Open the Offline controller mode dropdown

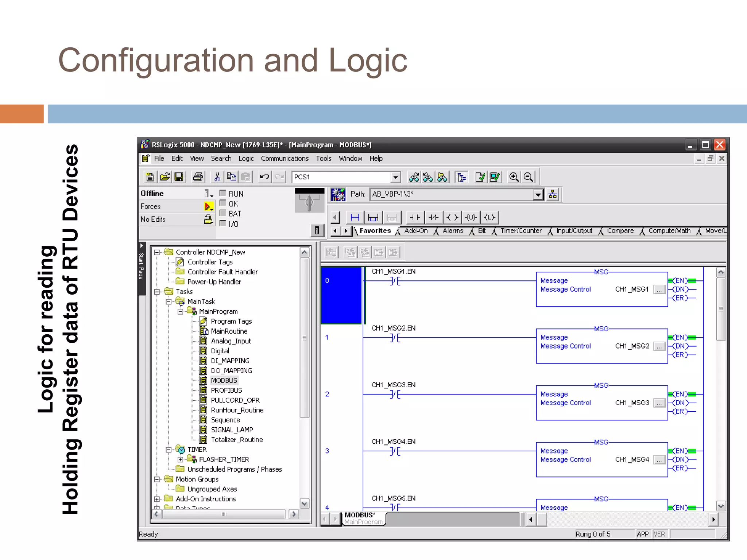point(208,194)
